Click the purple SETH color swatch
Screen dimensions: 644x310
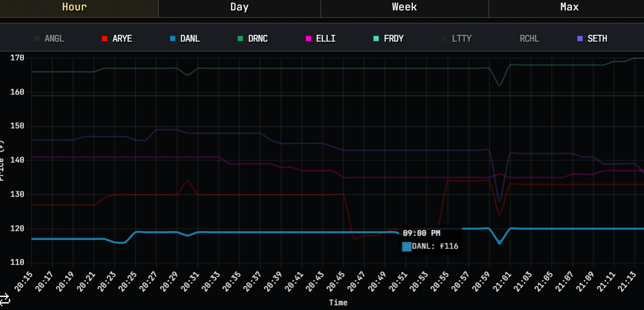coord(580,38)
